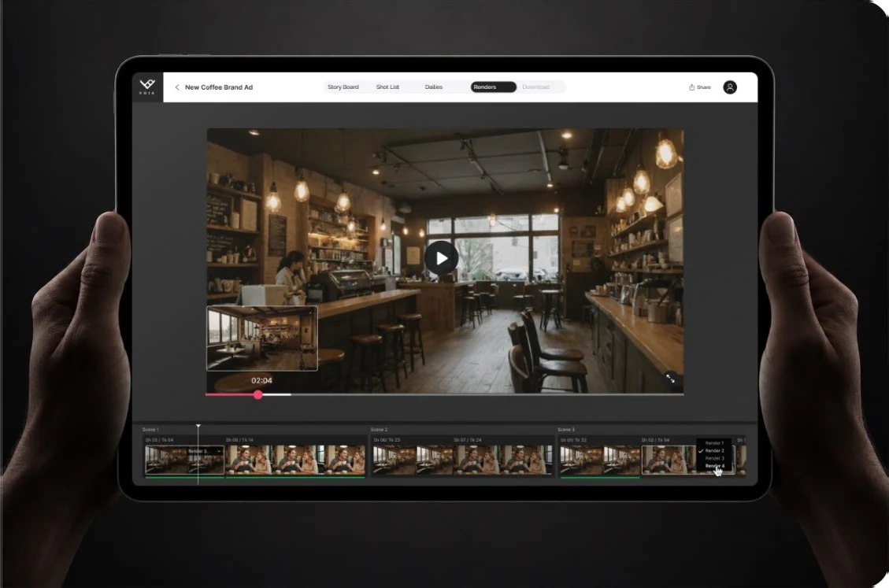The height and width of the screenshot is (588, 889).
Task: Select the Sh 05 / Tk 04 clip thumbnail
Action: (185, 459)
